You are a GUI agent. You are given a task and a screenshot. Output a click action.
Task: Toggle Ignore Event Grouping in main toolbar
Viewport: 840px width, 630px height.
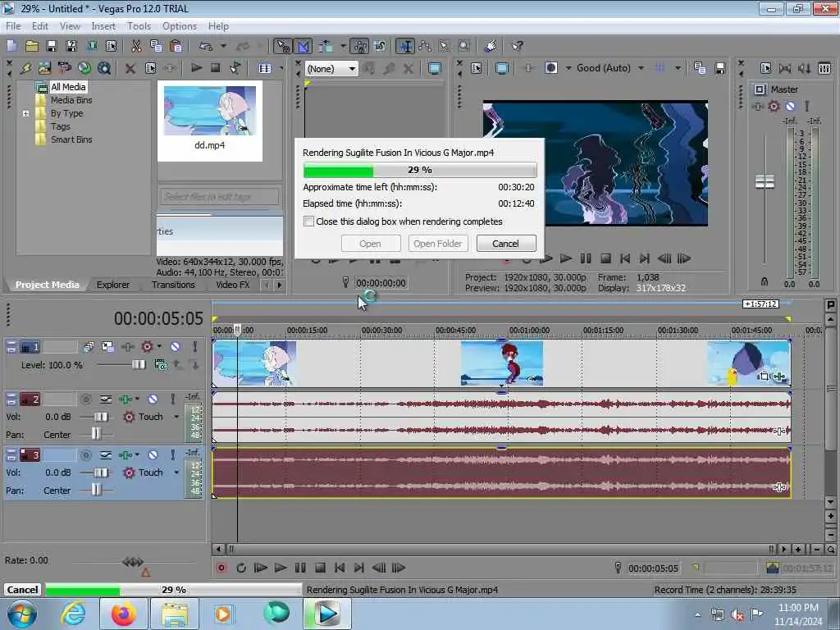pos(380,46)
